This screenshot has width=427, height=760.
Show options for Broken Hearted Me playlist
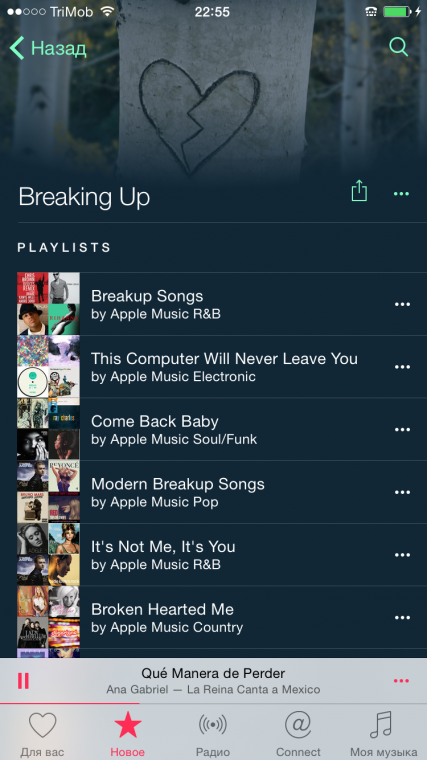coord(402,618)
